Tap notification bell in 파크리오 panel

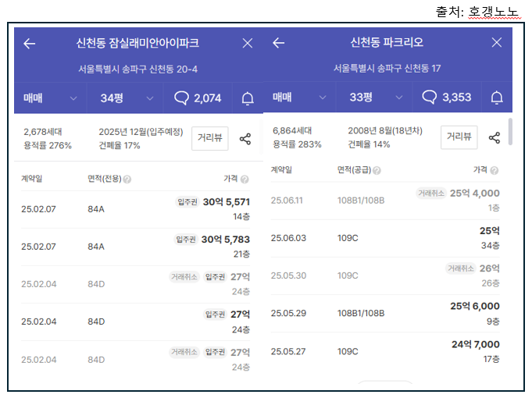tap(497, 98)
